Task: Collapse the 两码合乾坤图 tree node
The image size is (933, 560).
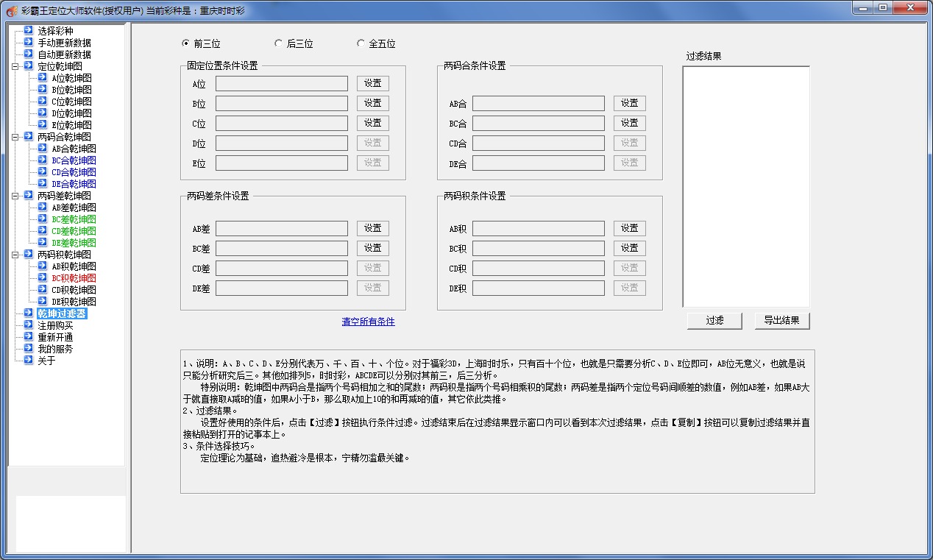Action: 16,137
